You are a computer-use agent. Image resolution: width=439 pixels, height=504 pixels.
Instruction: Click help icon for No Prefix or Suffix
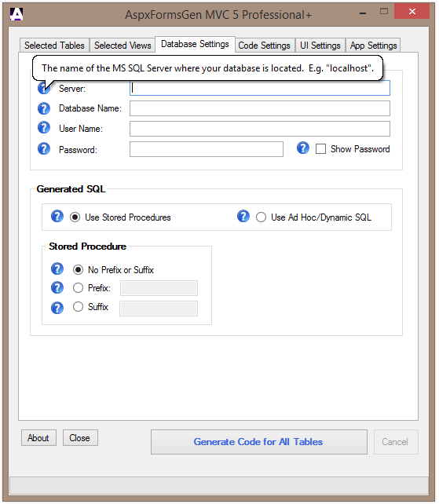tap(57, 268)
